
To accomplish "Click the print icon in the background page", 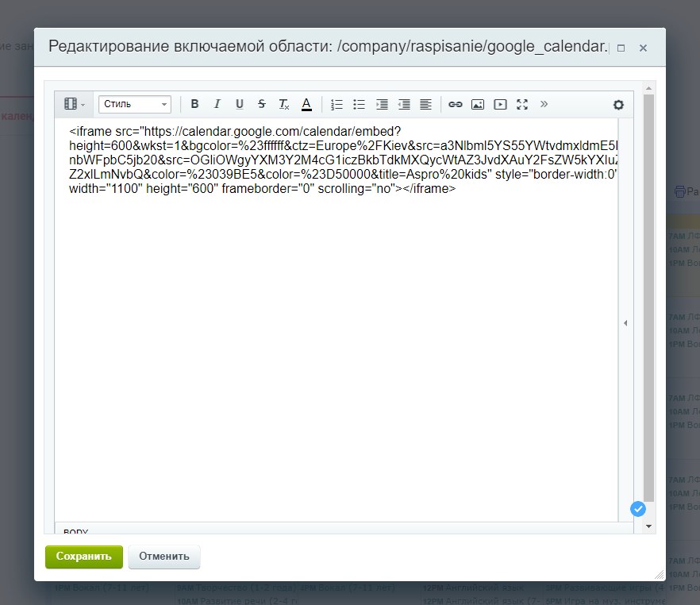I will 680,192.
